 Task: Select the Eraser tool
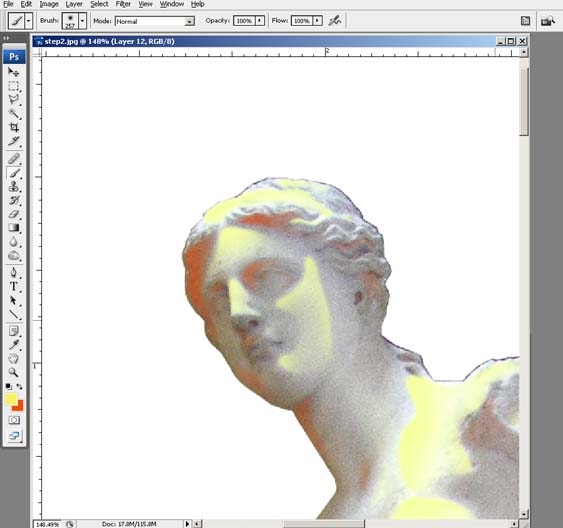pos(14,214)
